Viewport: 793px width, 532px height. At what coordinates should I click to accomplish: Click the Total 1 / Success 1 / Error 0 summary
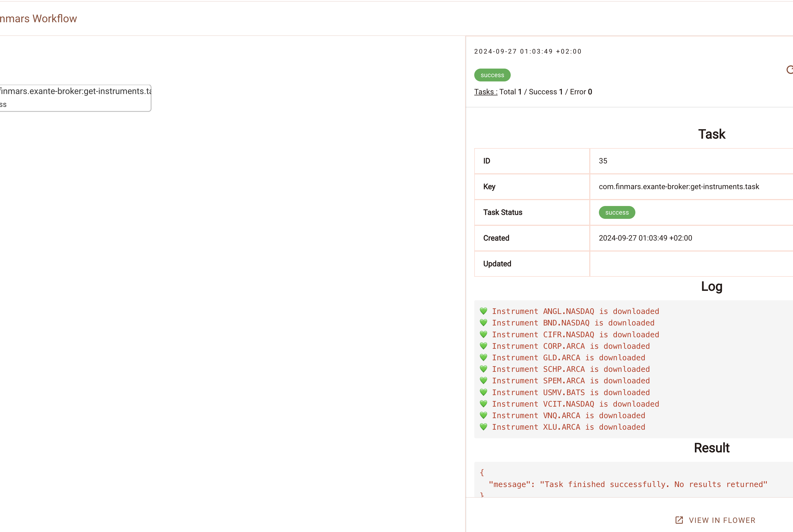(x=546, y=92)
